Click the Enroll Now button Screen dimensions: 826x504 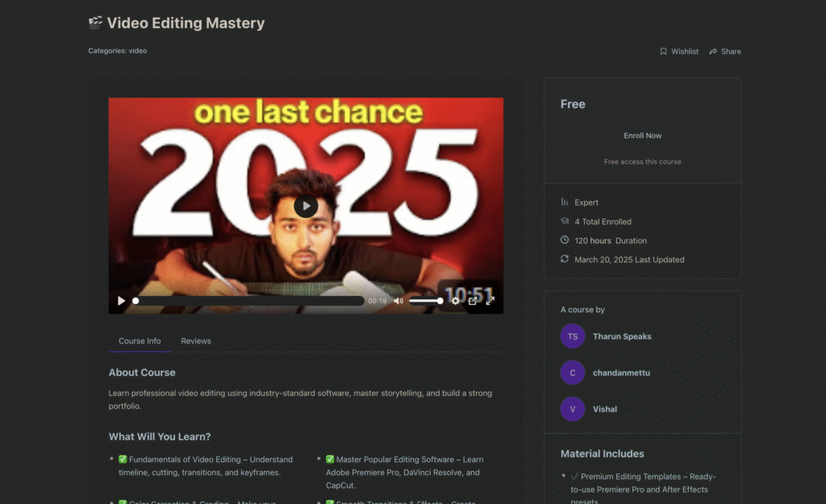coord(642,135)
